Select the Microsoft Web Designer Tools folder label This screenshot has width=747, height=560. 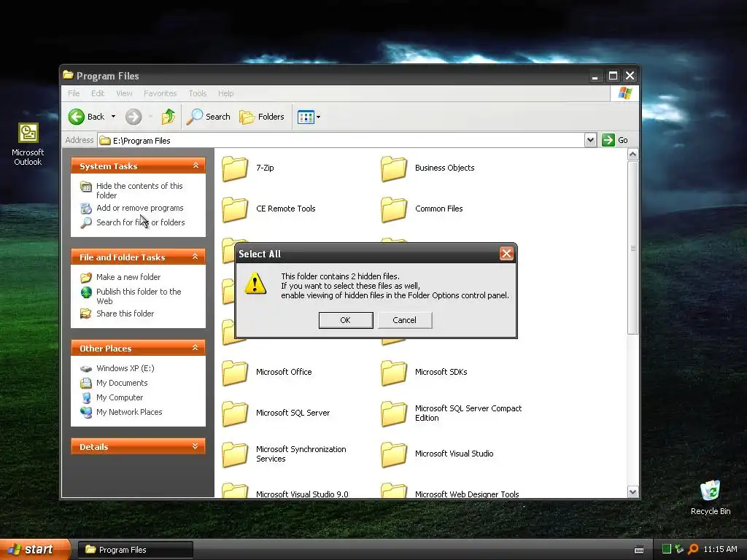click(x=467, y=494)
